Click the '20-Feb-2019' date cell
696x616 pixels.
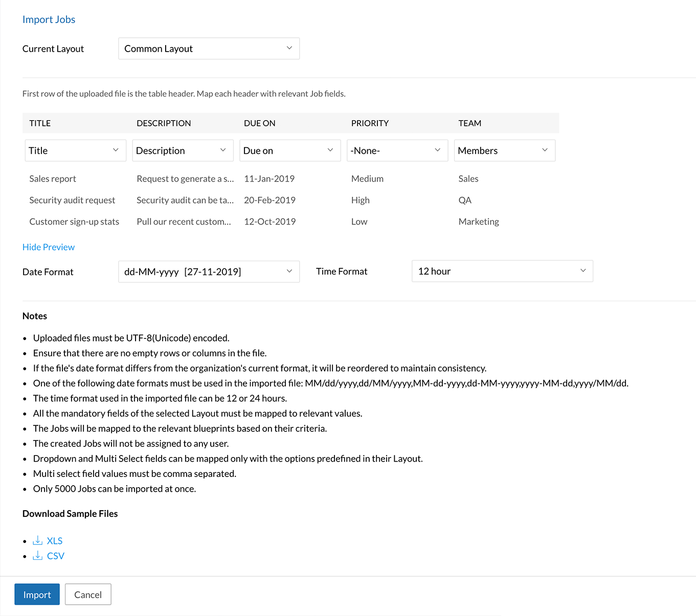point(270,200)
